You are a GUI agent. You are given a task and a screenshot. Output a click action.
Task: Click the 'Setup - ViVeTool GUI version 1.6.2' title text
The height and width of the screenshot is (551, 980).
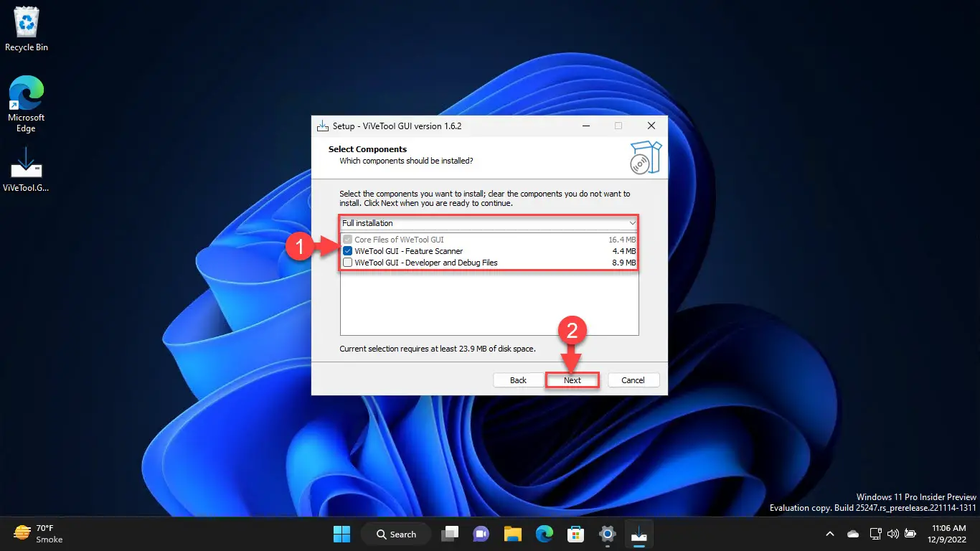pos(397,126)
